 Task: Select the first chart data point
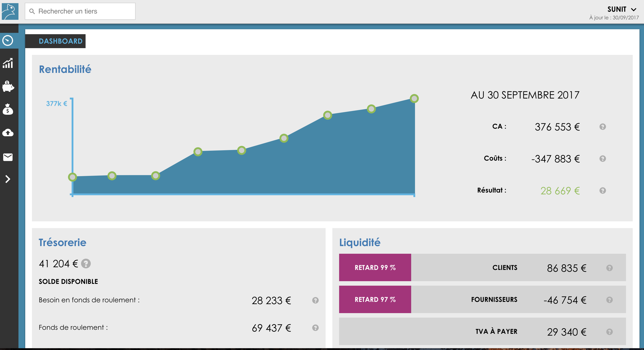pos(72,177)
